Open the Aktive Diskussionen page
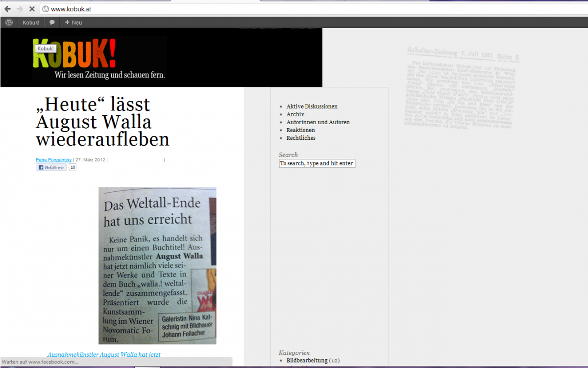The width and height of the screenshot is (588, 368). point(312,106)
